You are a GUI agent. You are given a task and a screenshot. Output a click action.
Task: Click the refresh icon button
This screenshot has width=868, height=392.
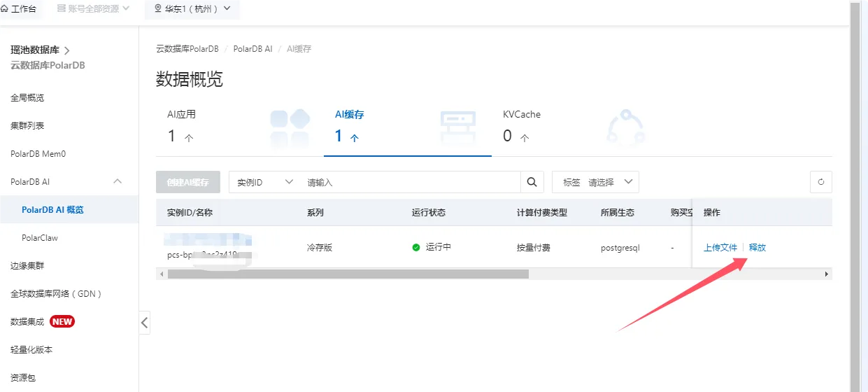pyautogui.click(x=821, y=182)
